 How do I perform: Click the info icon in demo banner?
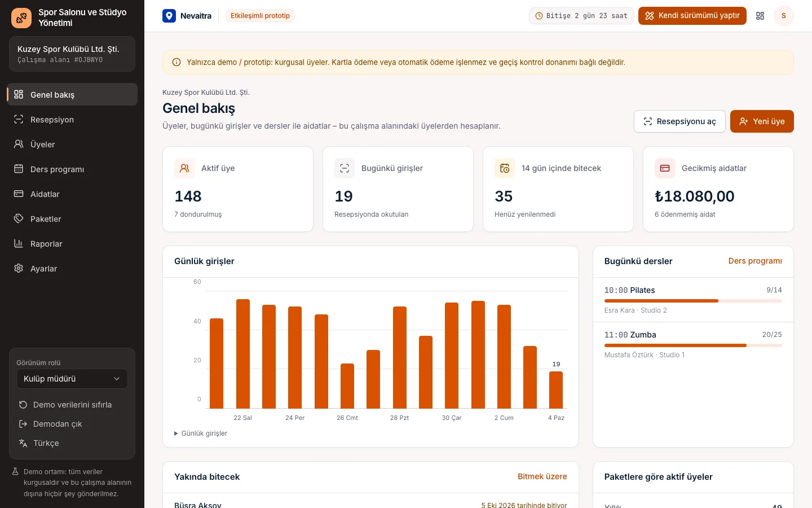point(176,63)
